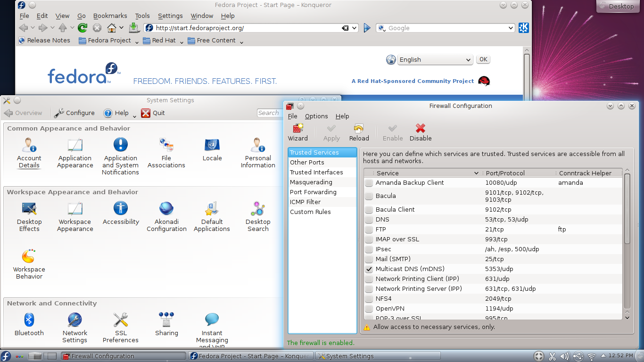The height and width of the screenshot is (362, 644).
Task: Click Configure in System Settings
Action: click(74, 113)
